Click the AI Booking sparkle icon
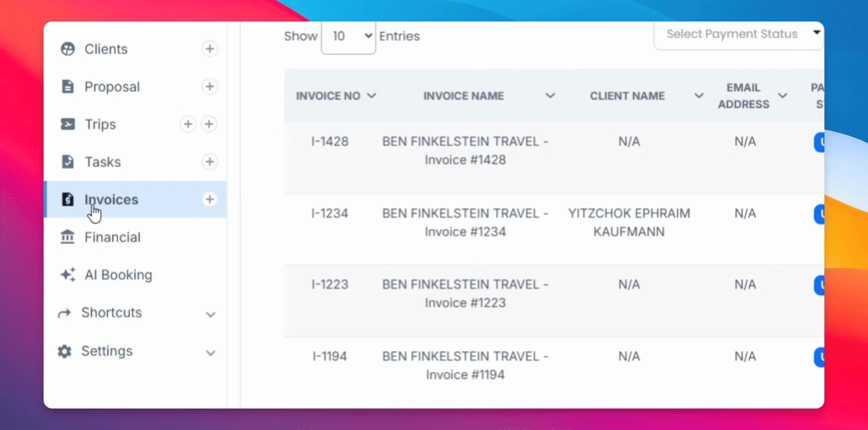The width and height of the screenshot is (868, 430). coord(68,275)
